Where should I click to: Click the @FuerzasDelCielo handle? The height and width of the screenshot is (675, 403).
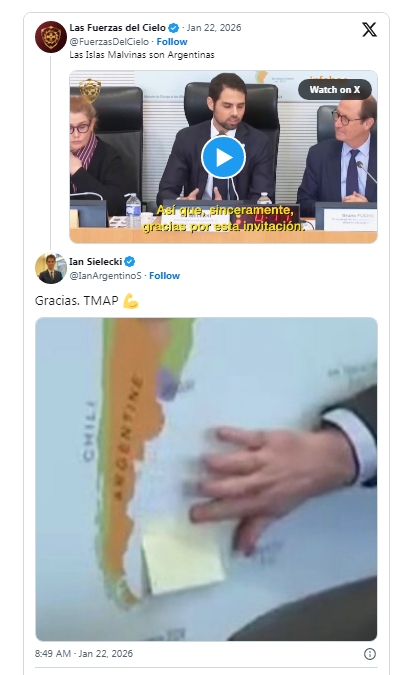[x=109, y=42]
